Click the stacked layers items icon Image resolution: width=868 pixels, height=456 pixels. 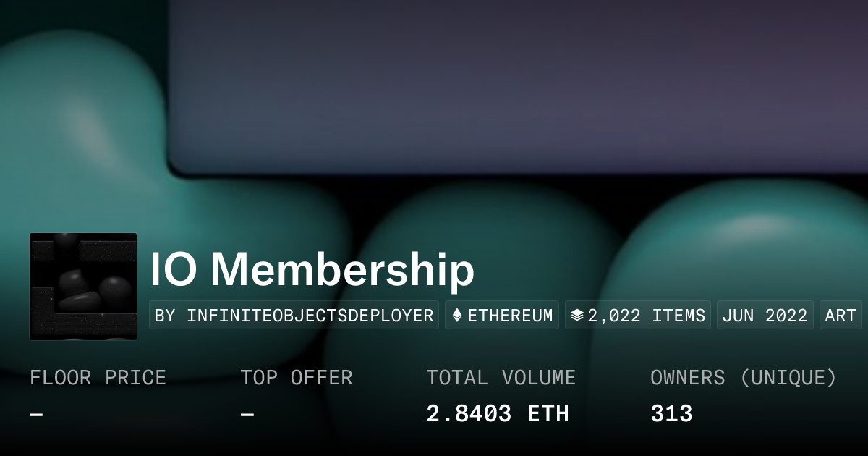tap(577, 316)
